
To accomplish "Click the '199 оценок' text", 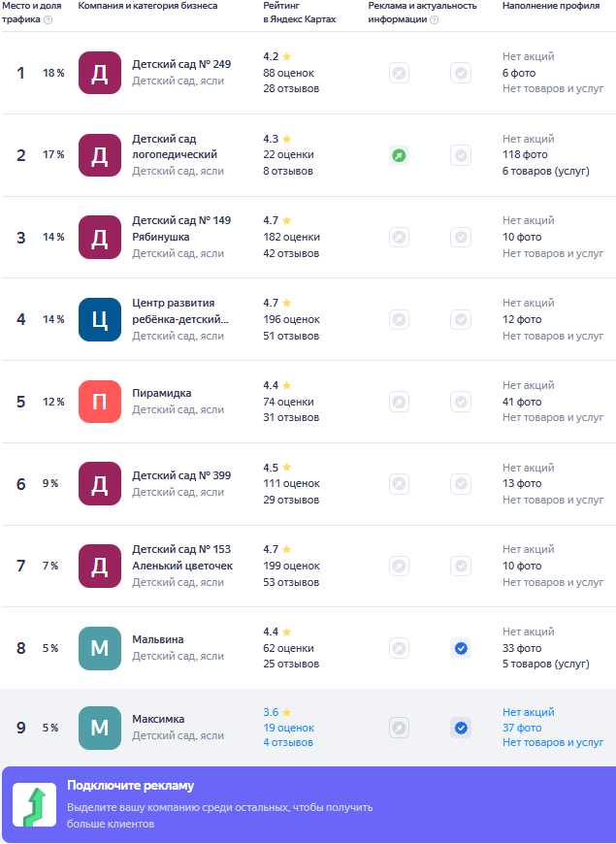I will click(x=291, y=567).
